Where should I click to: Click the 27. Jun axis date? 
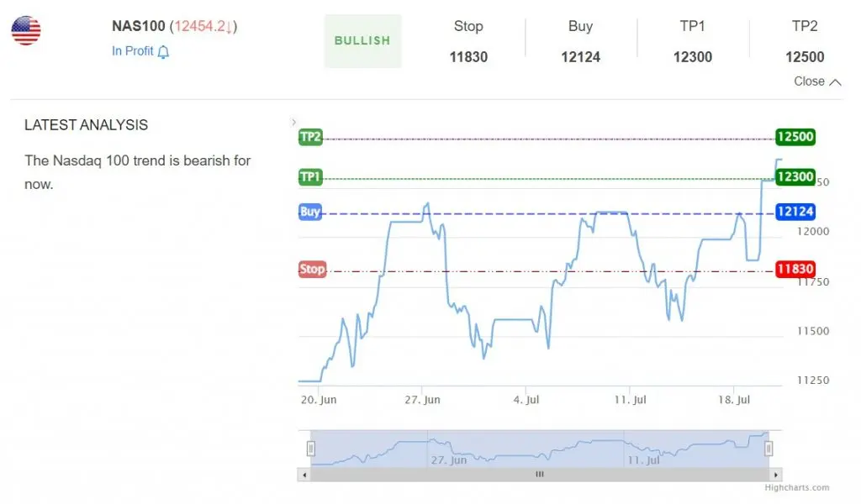(x=422, y=400)
